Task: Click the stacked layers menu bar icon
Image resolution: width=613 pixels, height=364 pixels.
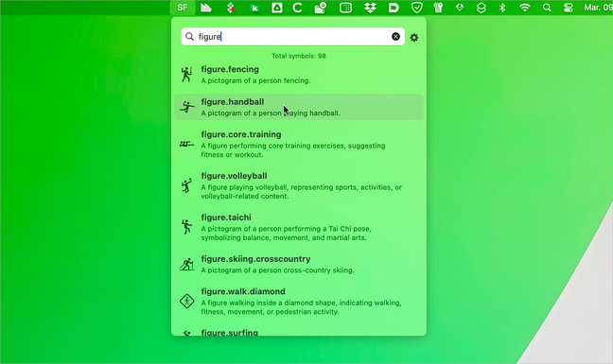Action: [482, 8]
